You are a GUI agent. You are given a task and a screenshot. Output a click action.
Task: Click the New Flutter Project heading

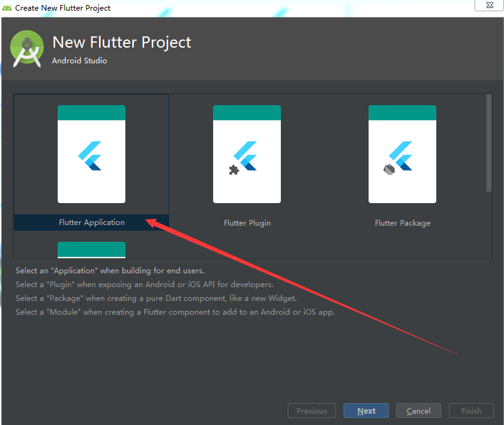(122, 43)
